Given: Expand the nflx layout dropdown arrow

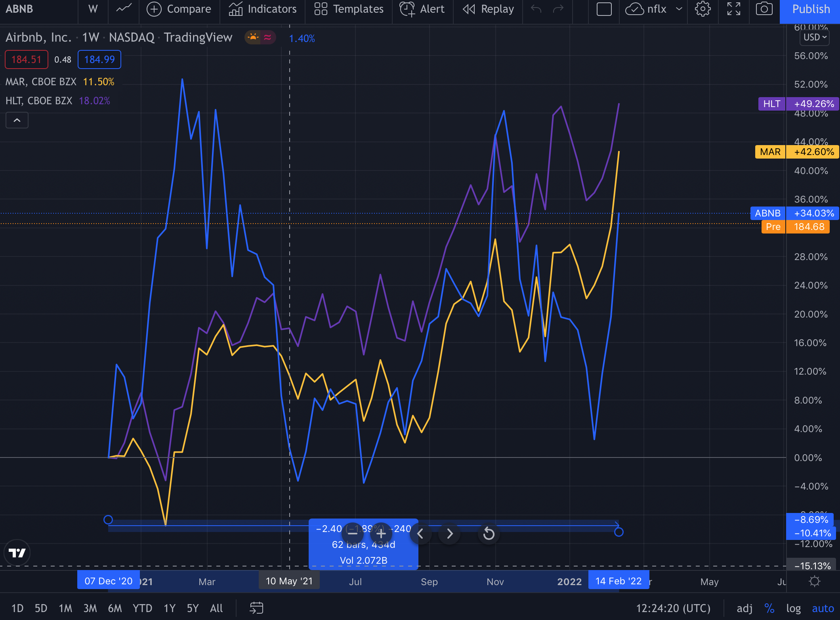Looking at the screenshot, I should point(679,9).
